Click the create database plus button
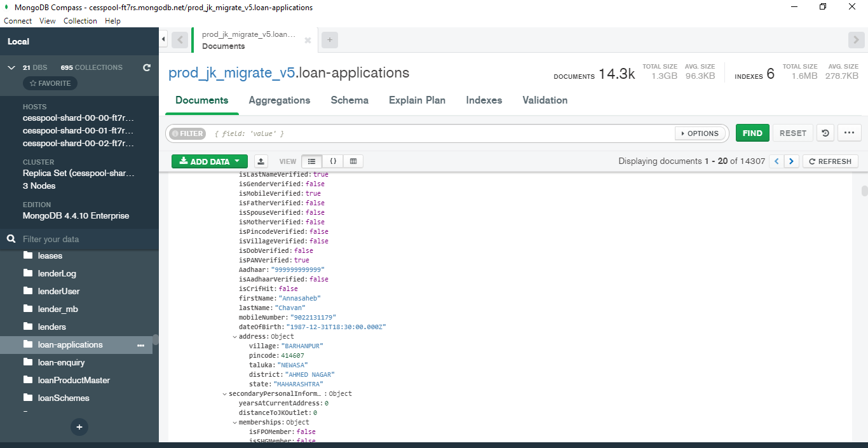Viewport: 868px width, 448px height. pyautogui.click(x=79, y=427)
